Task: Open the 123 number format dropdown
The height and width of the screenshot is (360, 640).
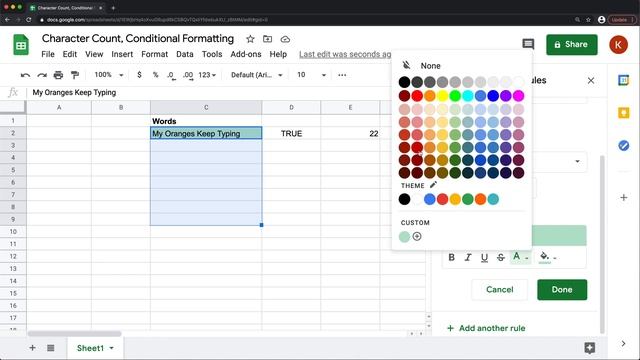Action: (x=207, y=75)
